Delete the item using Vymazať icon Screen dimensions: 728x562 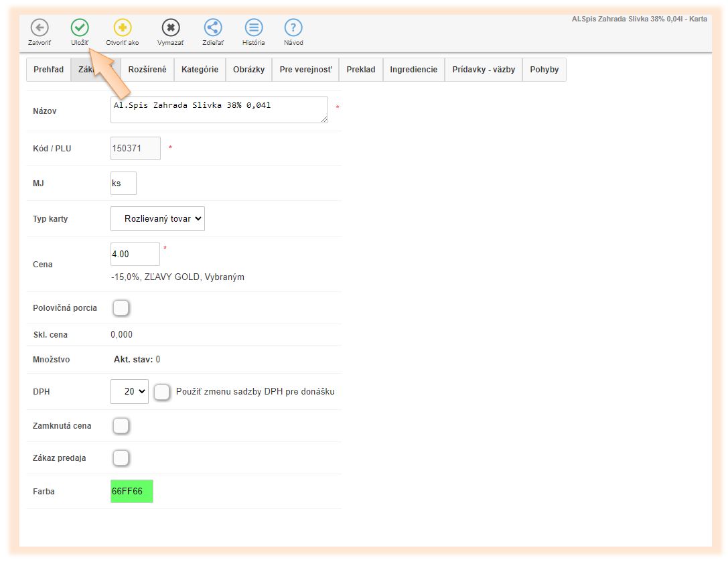171,27
